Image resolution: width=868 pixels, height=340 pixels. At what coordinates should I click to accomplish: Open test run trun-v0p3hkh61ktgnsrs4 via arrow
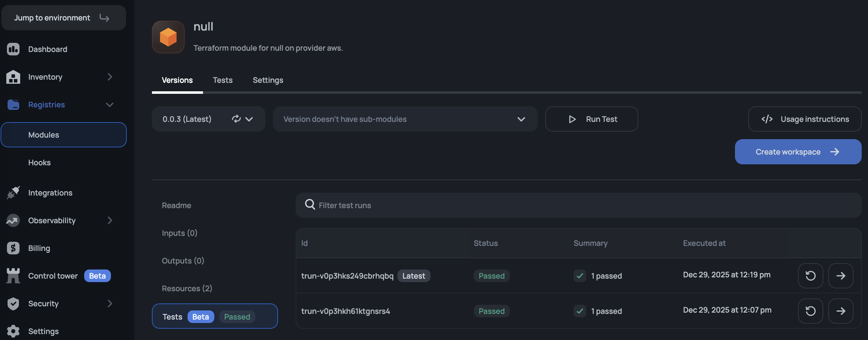(x=840, y=311)
